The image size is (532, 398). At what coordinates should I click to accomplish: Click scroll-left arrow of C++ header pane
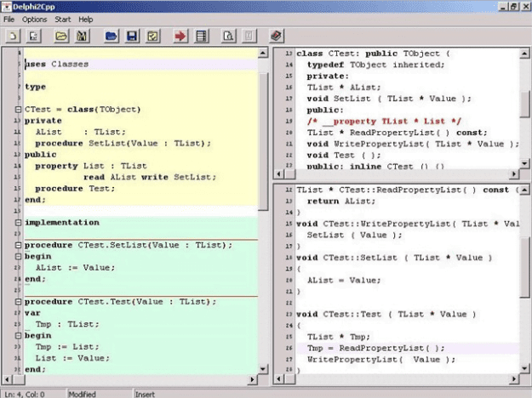(279, 174)
